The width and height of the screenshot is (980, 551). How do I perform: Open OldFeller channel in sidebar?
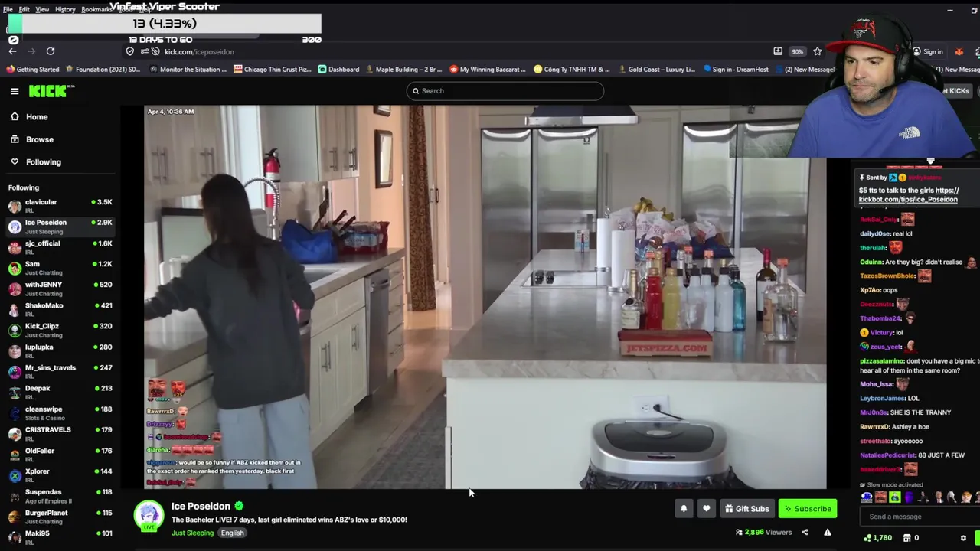tap(60, 454)
